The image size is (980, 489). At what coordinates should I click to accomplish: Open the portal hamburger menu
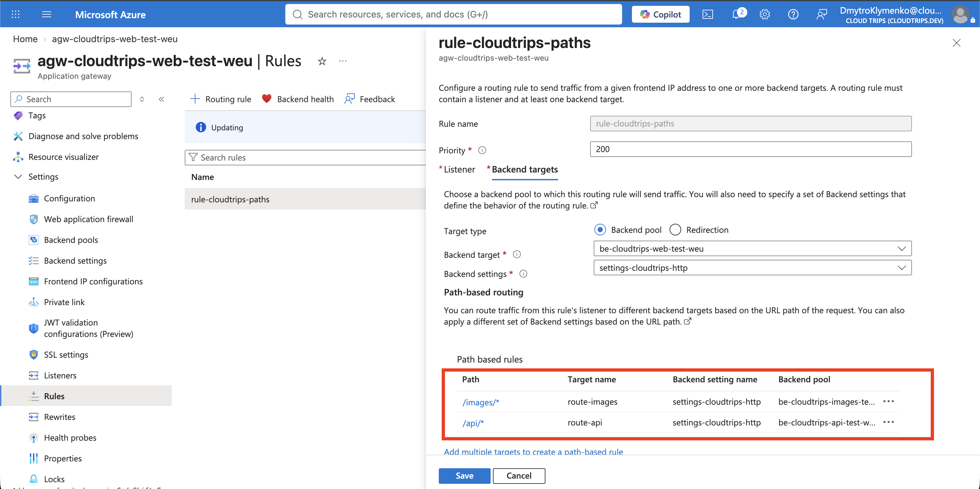46,15
